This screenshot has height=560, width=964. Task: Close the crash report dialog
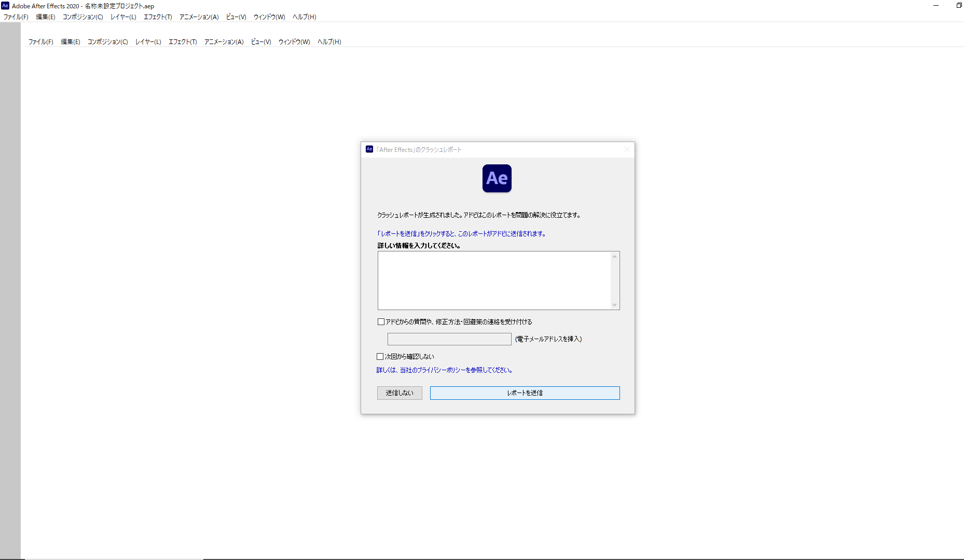coord(627,149)
